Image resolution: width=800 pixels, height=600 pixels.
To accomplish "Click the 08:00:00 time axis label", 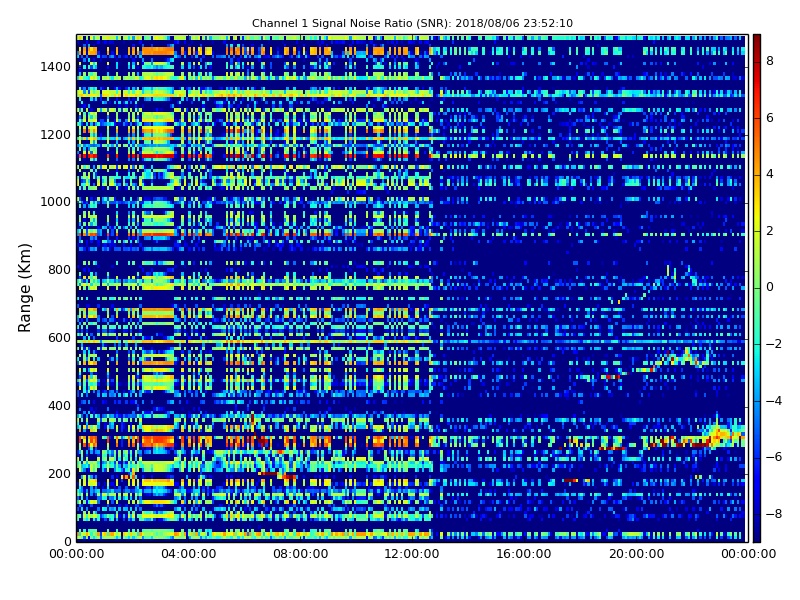I will click(301, 554).
